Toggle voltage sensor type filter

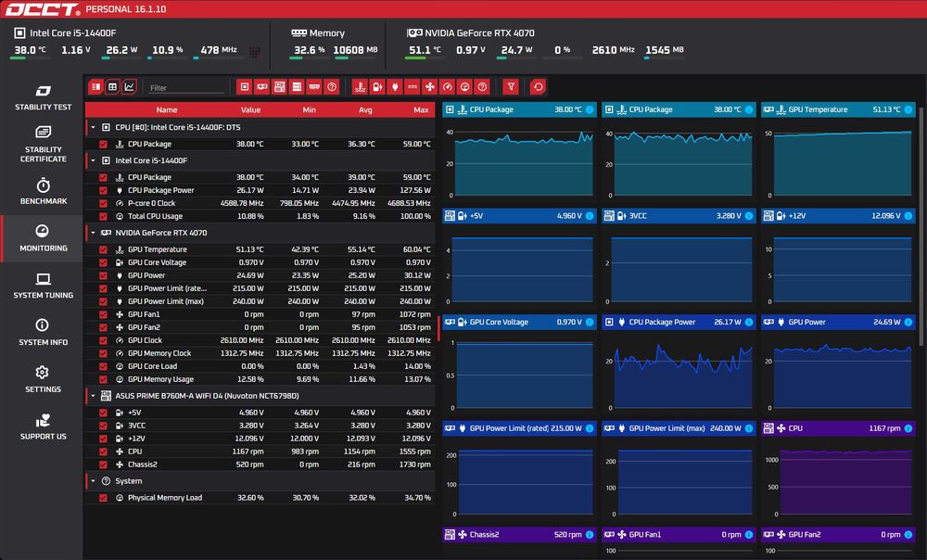coord(377,87)
